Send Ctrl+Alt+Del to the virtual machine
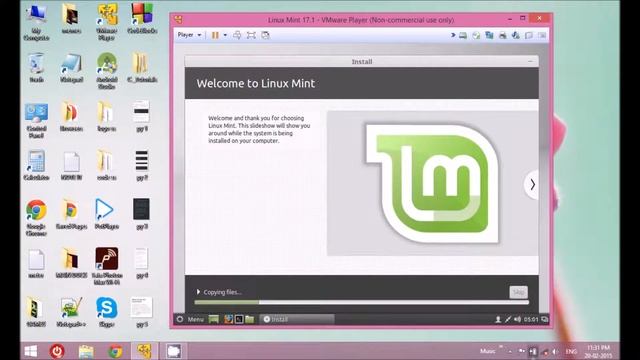Image resolution: width=640 pixels, height=360 pixels. [237, 35]
